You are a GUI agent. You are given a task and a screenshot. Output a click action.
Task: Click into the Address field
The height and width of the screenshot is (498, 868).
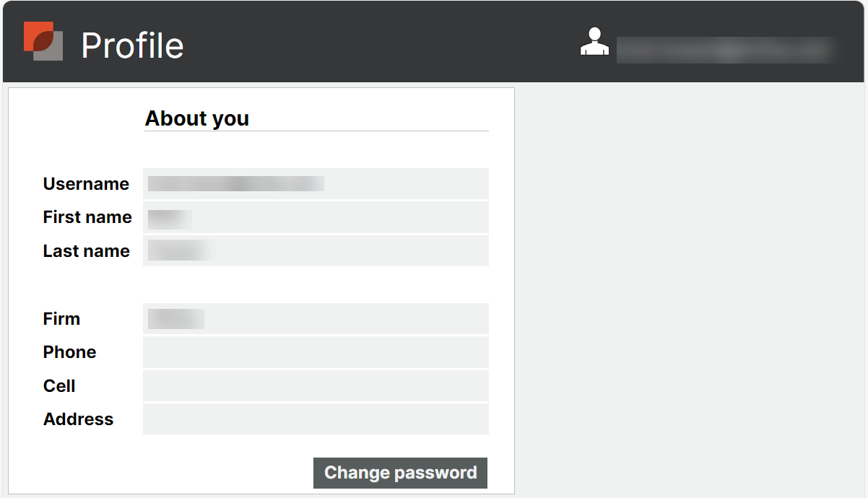[316, 419]
